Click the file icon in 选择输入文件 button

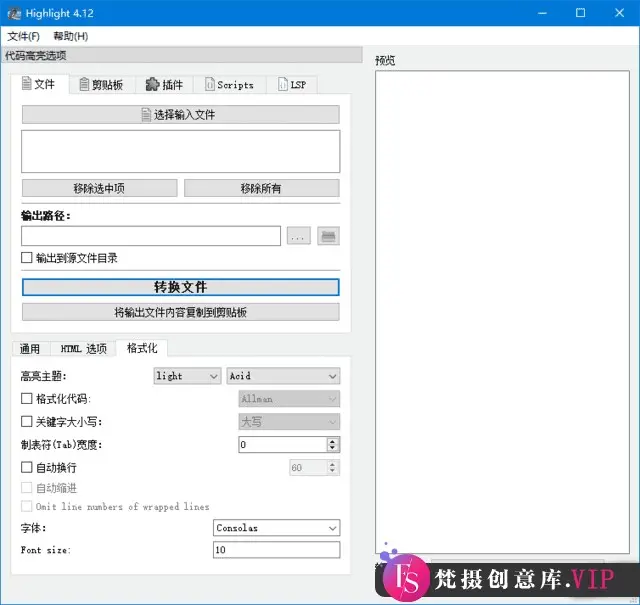(x=146, y=115)
